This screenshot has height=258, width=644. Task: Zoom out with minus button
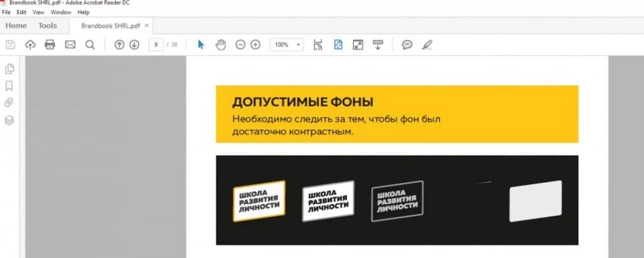click(x=240, y=45)
